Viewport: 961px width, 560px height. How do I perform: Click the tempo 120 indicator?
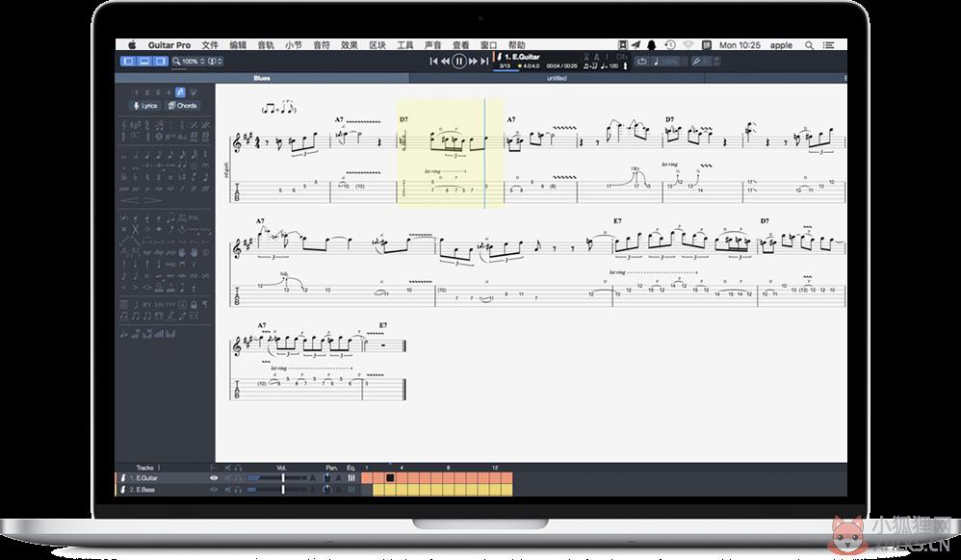(x=611, y=65)
